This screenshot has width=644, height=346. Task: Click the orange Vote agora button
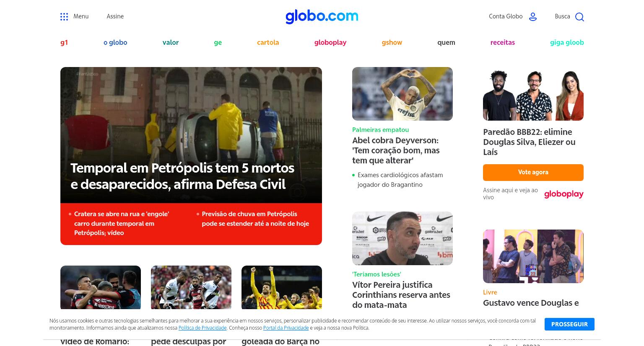point(533,172)
